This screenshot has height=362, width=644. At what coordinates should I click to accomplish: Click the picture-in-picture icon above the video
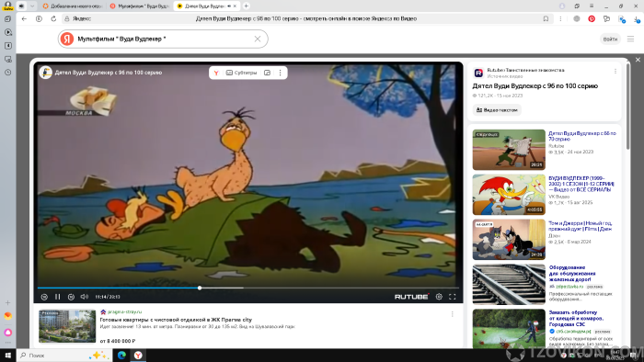(267, 73)
